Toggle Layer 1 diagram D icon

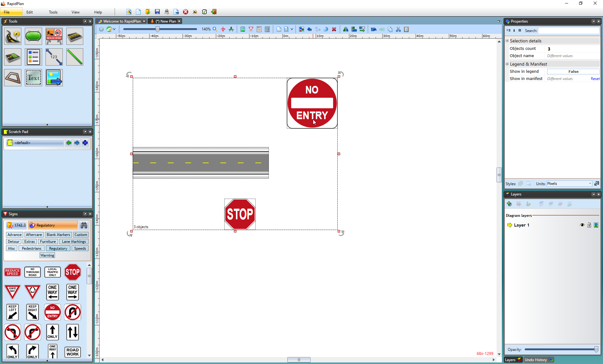(x=596, y=225)
